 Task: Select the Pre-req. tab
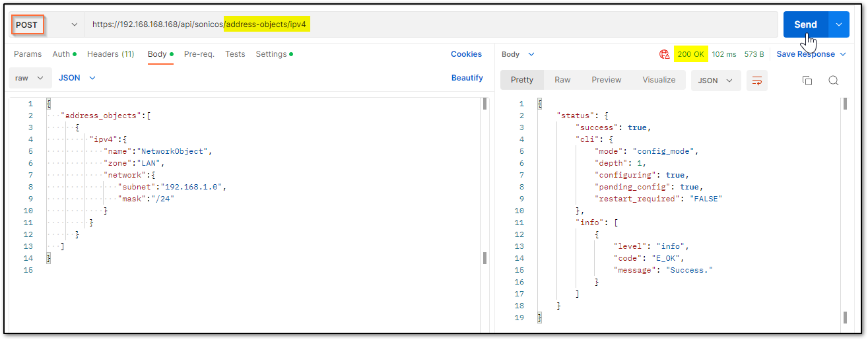(199, 54)
